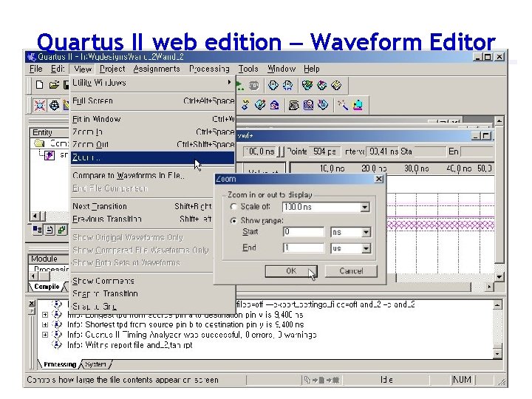Click the messages panel scroll-down arrow
The image size is (532, 399).
[x=497, y=354]
